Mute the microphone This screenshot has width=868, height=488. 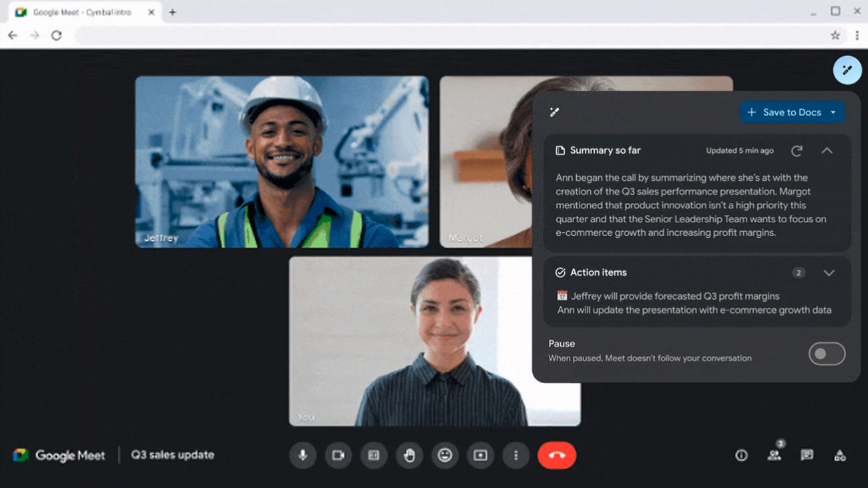click(302, 455)
